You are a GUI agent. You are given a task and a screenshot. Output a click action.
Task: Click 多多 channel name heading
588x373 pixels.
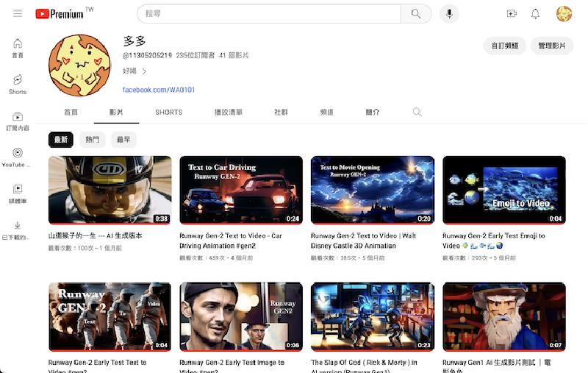[135, 41]
